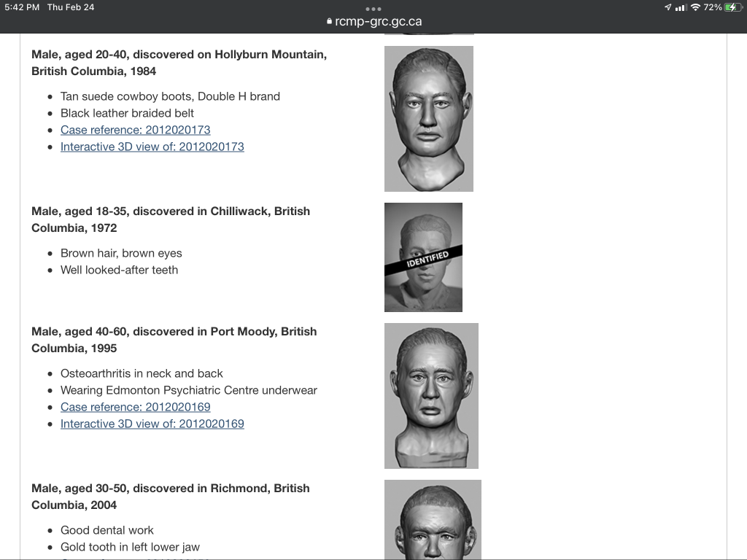Tap the 5:42 PM clock in status bar

point(22,7)
